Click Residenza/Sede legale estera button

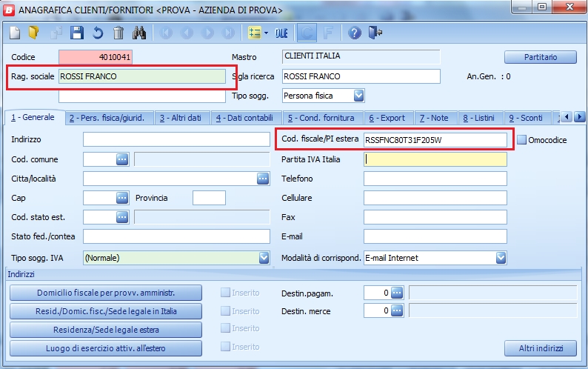106,330
